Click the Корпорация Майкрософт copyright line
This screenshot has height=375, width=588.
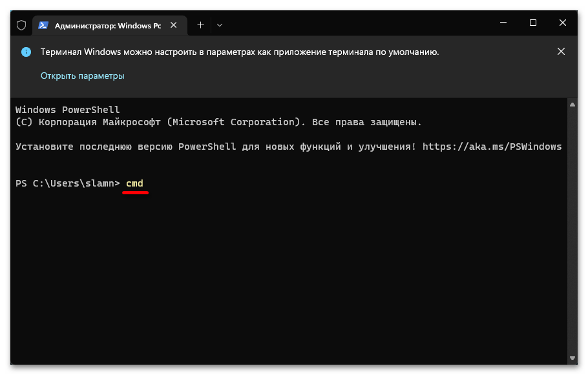click(x=218, y=122)
